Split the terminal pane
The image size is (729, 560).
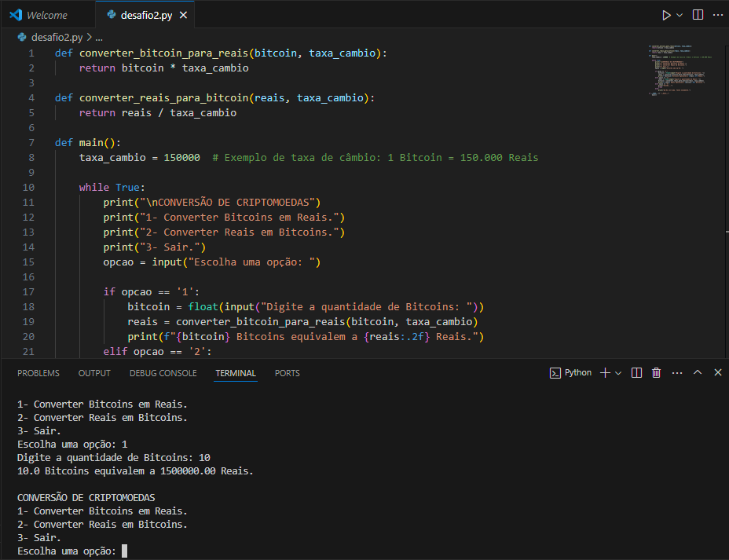[x=637, y=373]
